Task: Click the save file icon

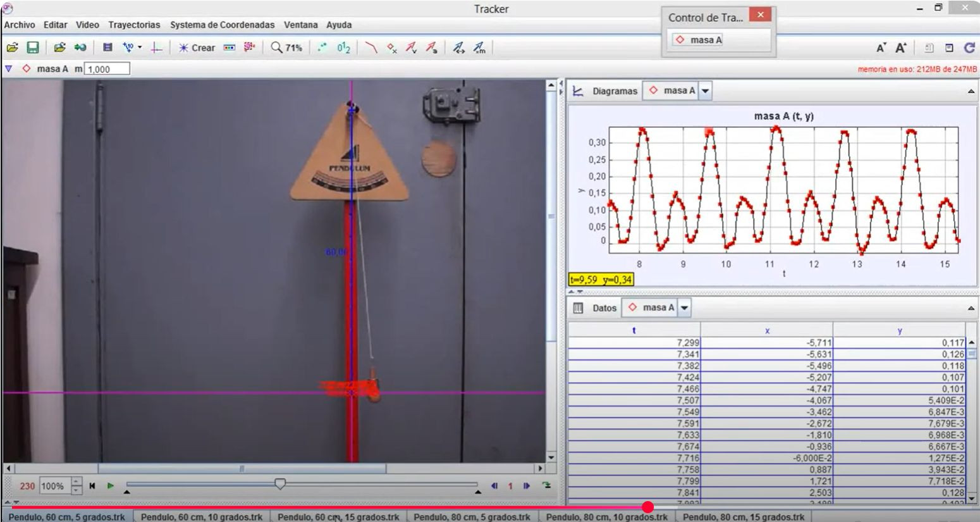Action: (32, 47)
